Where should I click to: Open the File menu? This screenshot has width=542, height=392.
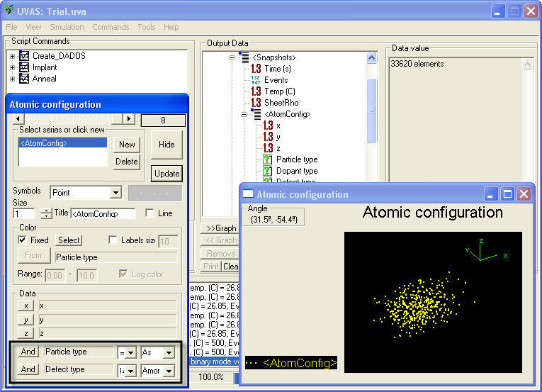(x=11, y=27)
